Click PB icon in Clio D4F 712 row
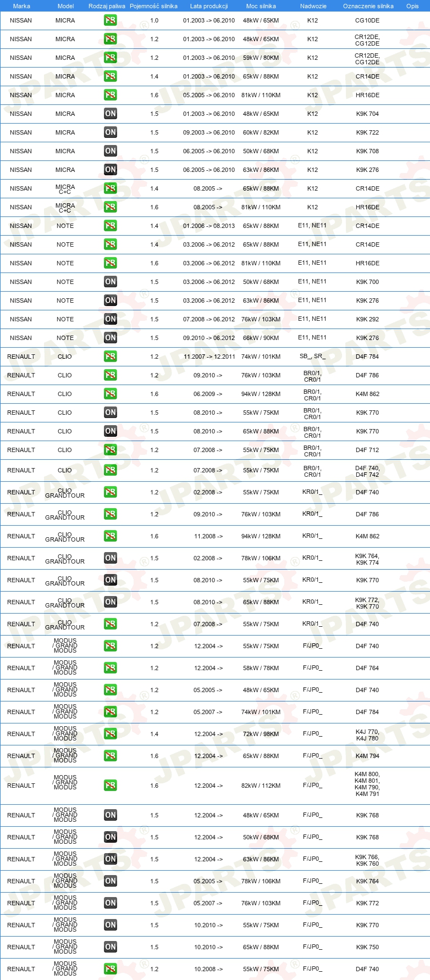This screenshot has height=980, width=430. point(111,450)
